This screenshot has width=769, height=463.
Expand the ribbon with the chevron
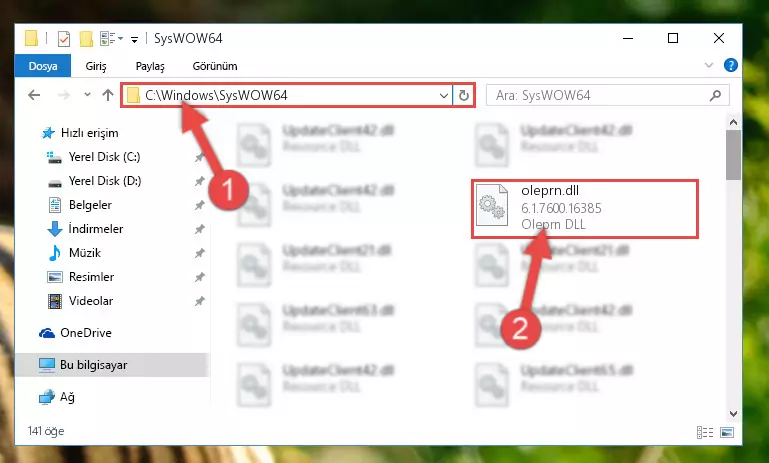click(709, 65)
